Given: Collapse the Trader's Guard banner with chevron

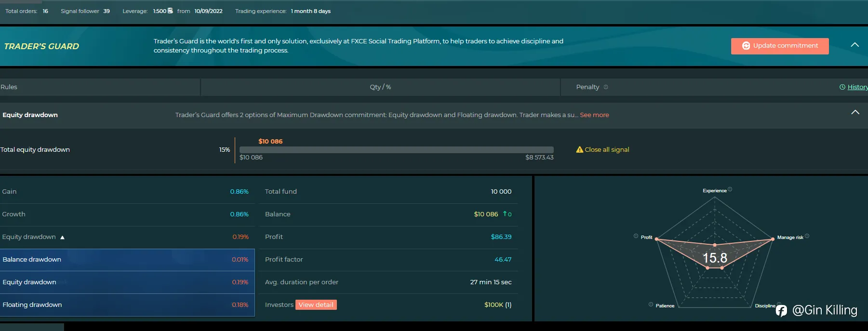Looking at the screenshot, I should 855,45.
